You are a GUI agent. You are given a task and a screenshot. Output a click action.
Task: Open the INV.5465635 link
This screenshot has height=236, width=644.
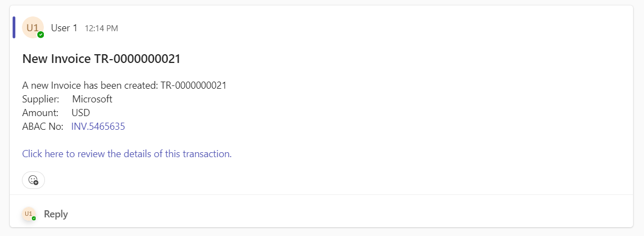[x=98, y=126]
